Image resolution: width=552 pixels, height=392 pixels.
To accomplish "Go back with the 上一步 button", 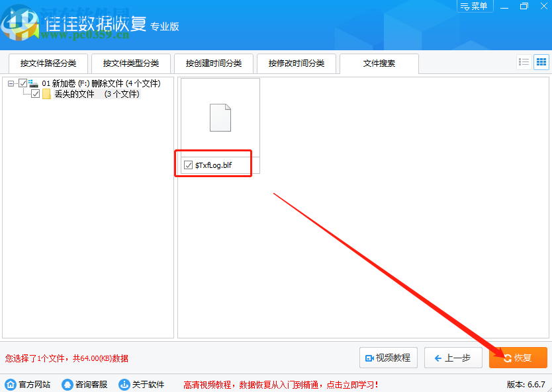I will (453, 358).
